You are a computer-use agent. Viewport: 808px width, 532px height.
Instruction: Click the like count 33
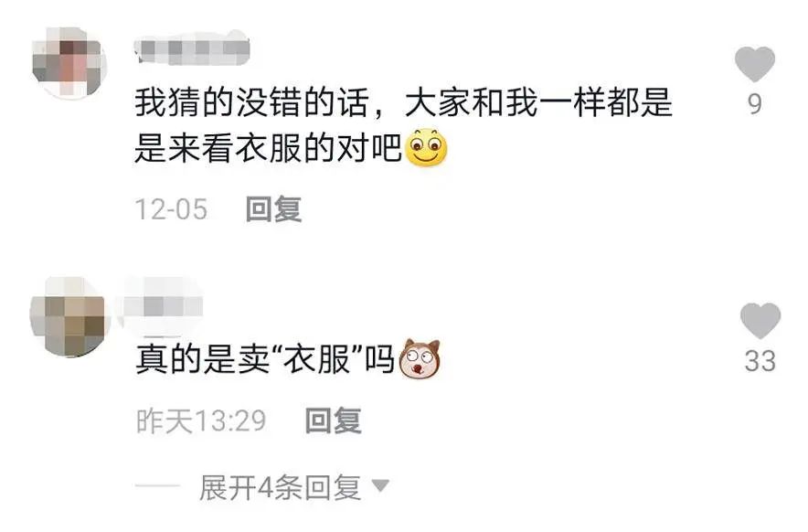tap(760, 361)
